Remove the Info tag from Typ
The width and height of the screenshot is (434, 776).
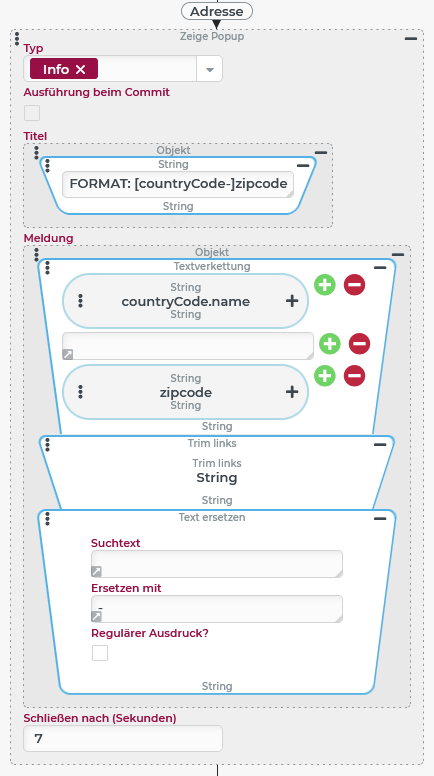click(x=81, y=70)
